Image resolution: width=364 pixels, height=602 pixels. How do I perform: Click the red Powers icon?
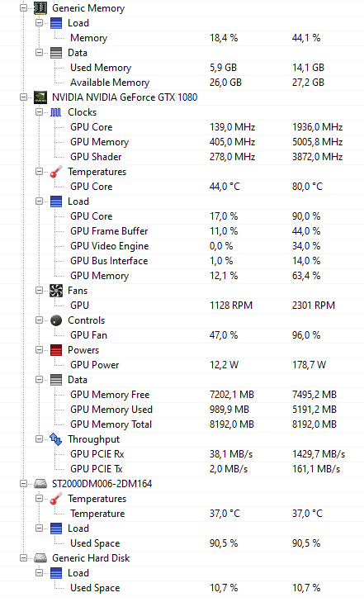[x=56, y=350]
